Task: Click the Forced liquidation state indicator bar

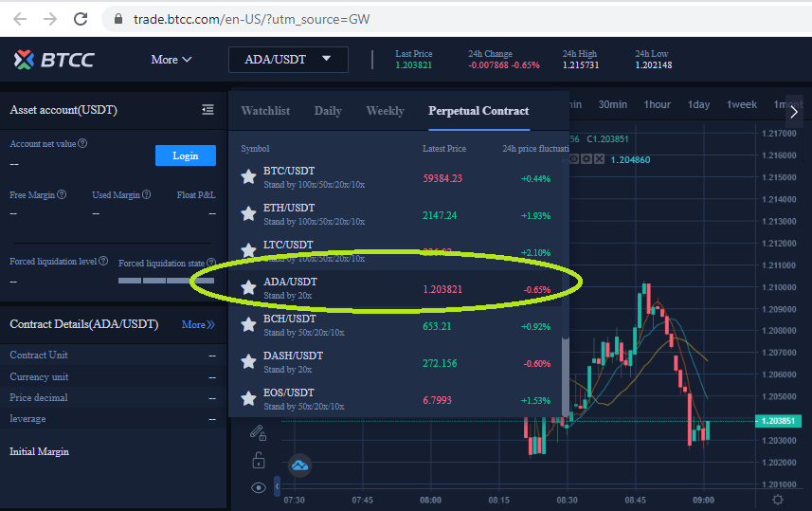Action: [166, 281]
